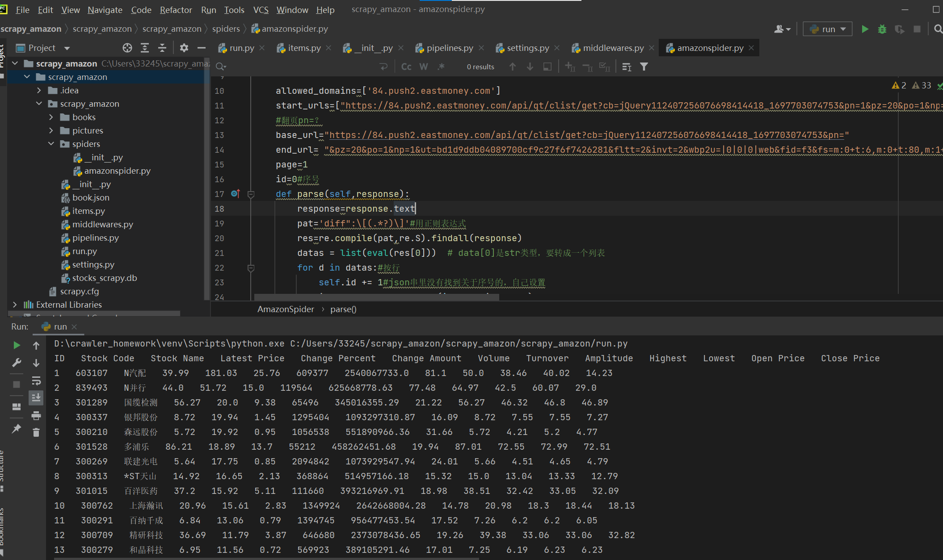Click the search field magnifier dropdown

[221, 67]
